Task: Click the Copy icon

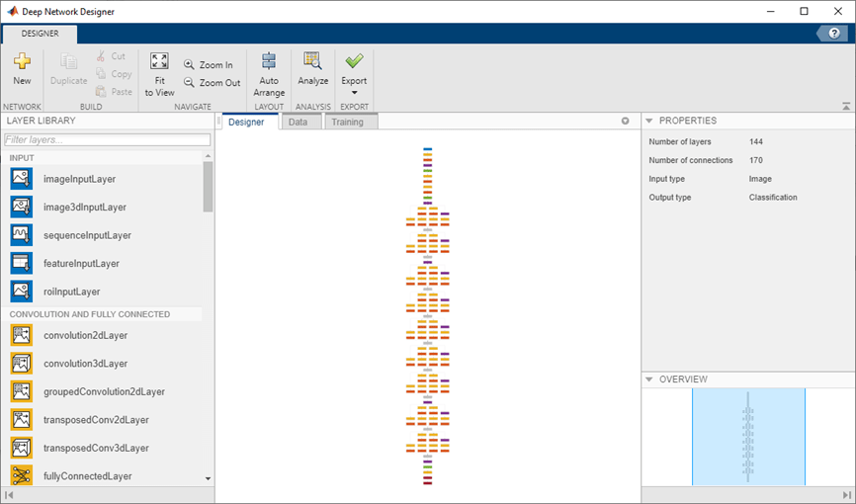Action: click(101, 73)
